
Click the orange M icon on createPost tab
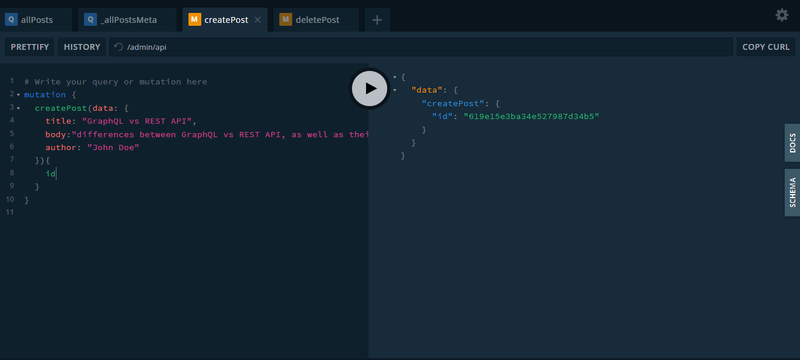click(x=194, y=20)
